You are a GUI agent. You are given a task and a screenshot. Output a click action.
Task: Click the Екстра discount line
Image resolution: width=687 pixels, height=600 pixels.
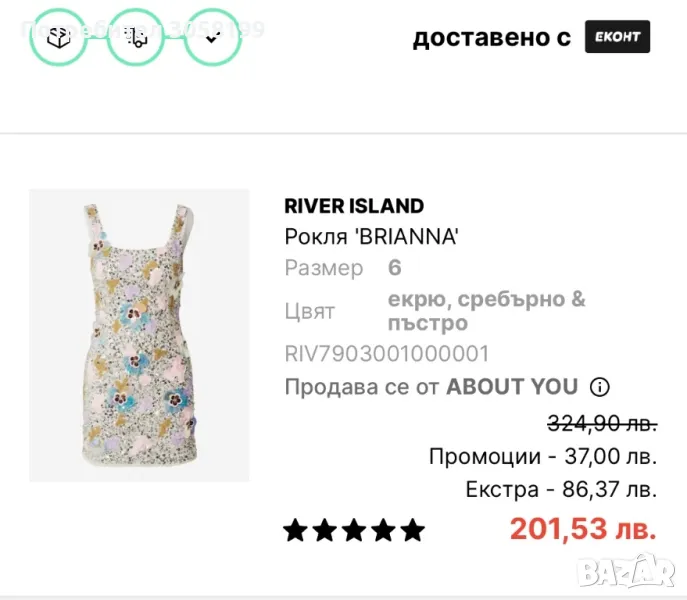tap(561, 490)
